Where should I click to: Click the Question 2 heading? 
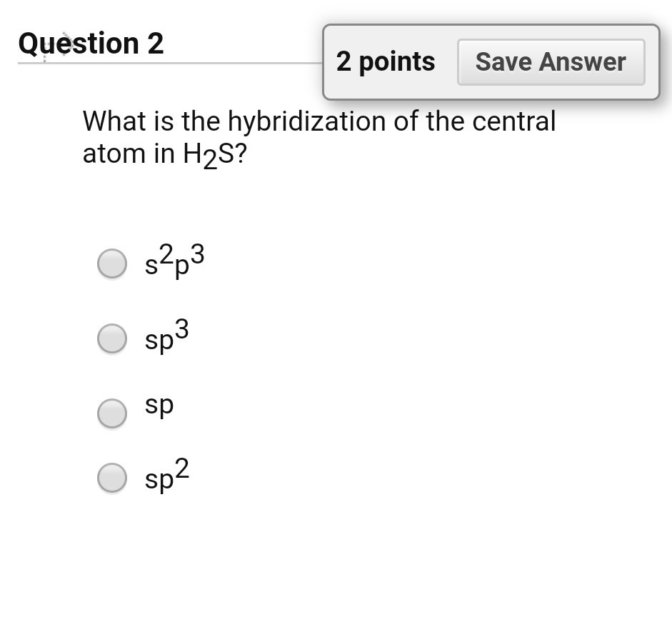pos(90,43)
